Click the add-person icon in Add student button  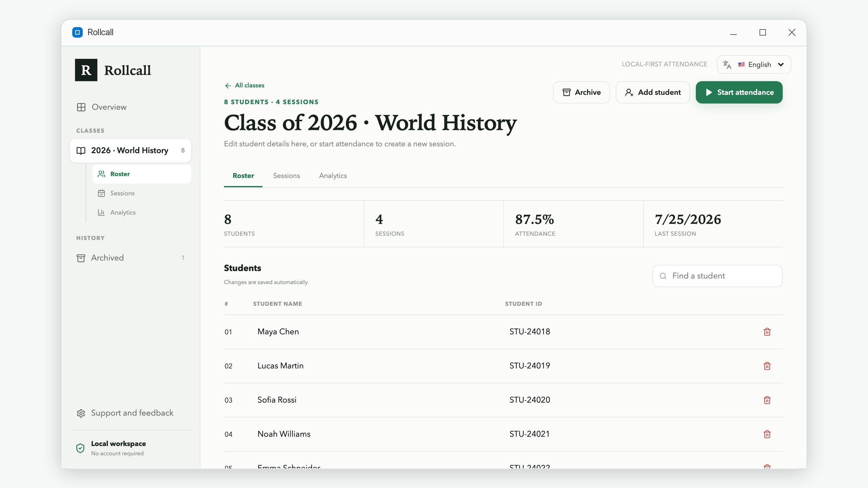(x=629, y=92)
